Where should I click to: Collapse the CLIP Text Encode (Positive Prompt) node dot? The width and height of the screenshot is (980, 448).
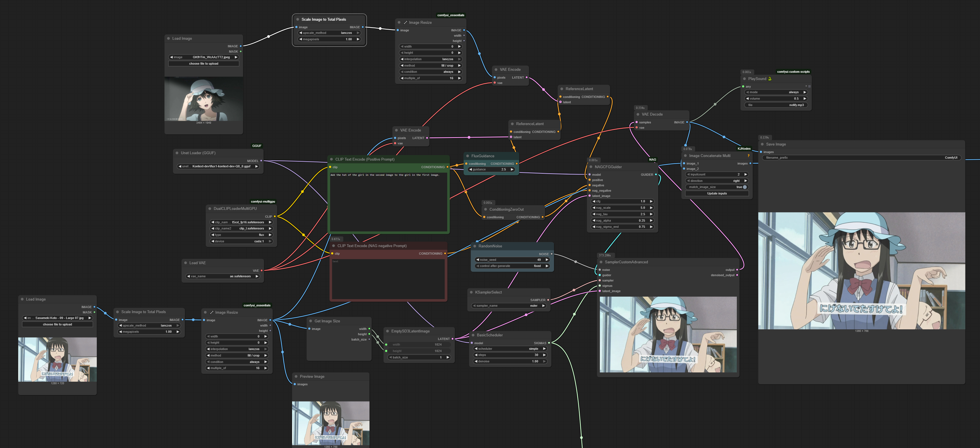point(331,160)
